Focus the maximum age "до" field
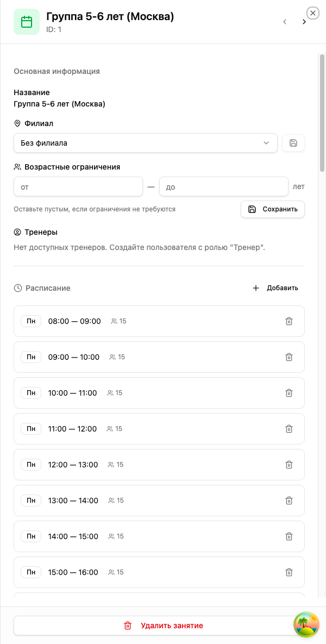The height and width of the screenshot is (644, 326). pos(223,186)
